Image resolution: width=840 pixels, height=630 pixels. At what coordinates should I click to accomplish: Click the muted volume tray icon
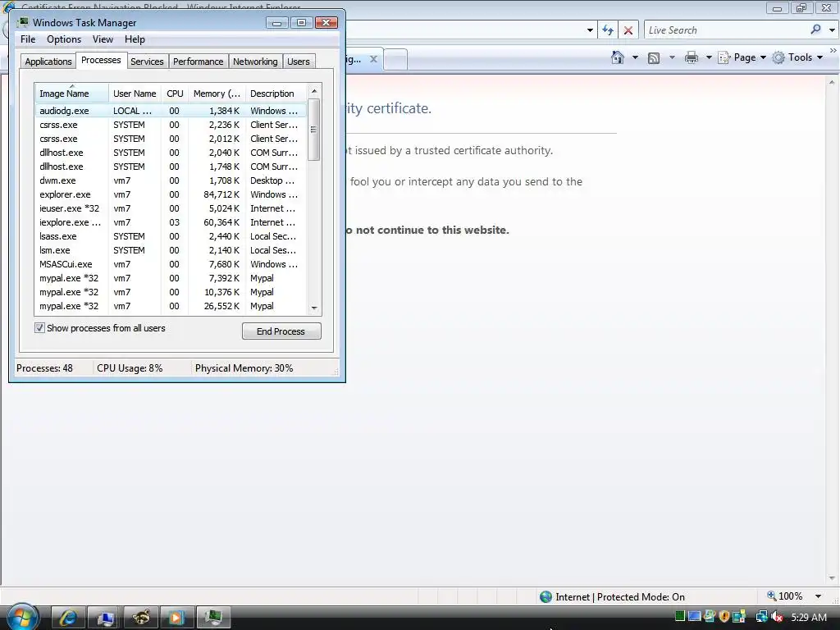(x=777, y=617)
